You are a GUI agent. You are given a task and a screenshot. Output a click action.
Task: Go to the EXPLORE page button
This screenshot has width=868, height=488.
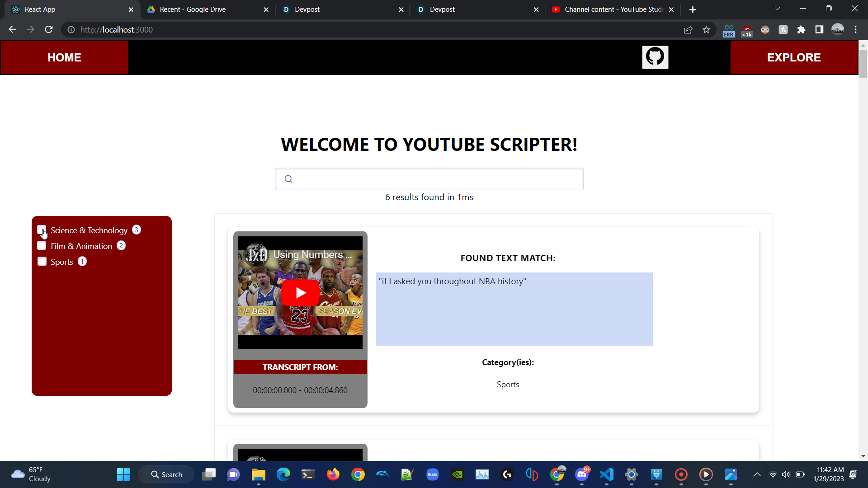pyautogui.click(x=793, y=57)
